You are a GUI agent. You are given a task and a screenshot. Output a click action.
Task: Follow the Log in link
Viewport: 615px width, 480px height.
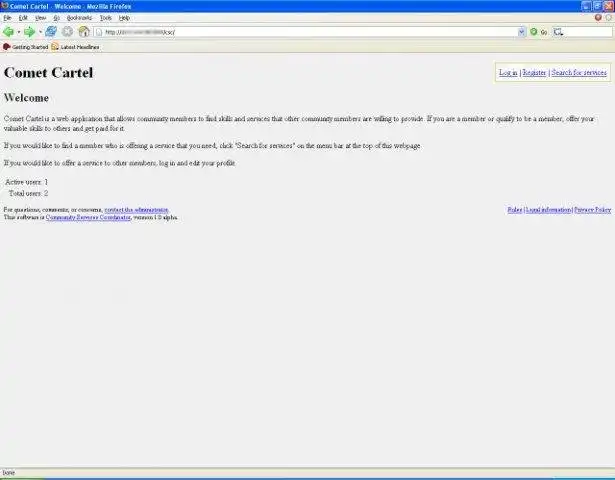pos(508,73)
